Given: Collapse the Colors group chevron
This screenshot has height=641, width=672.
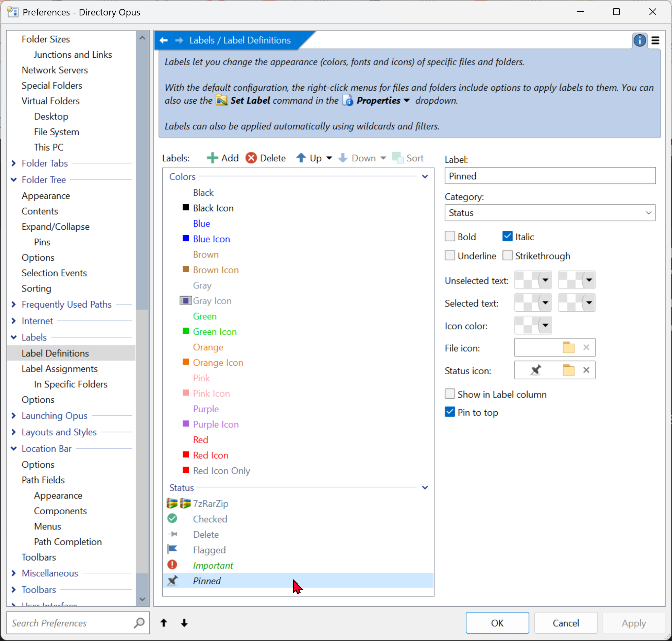Looking at the screenshot, I should point(425,177).
